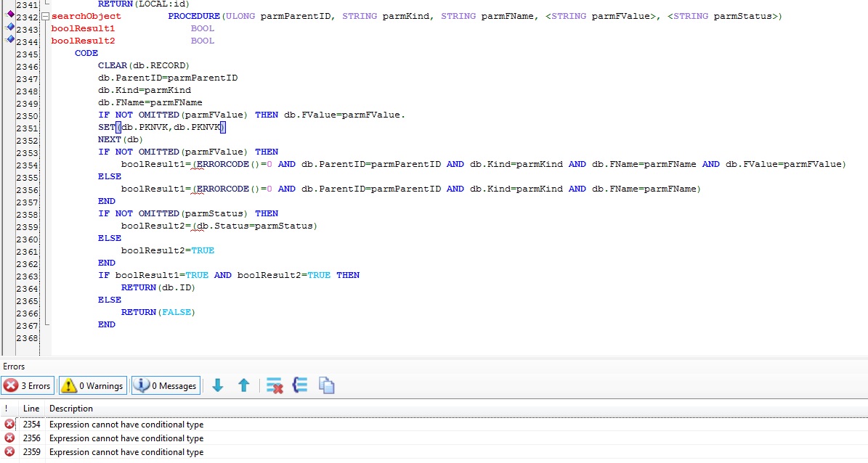Click the blue variable marker at line 2344
This screenshot has width=868, height=463.
(10, 40)
